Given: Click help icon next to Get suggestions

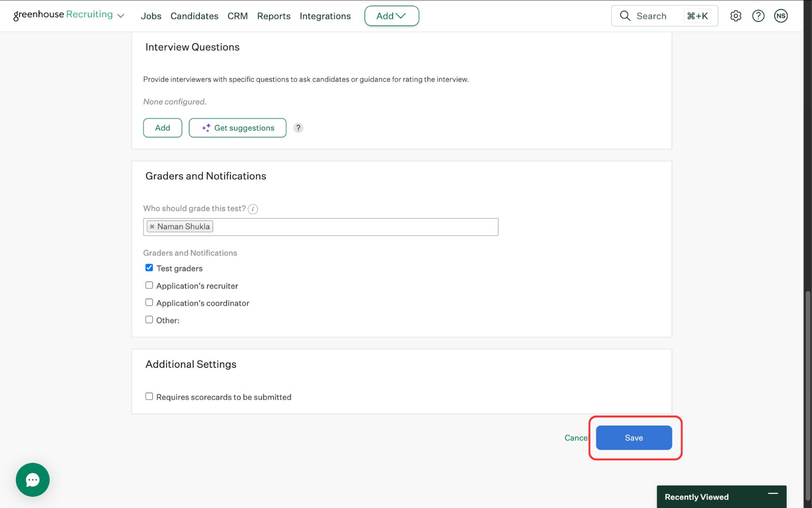Looking at the screenshot, I should (x=298, y=128).
